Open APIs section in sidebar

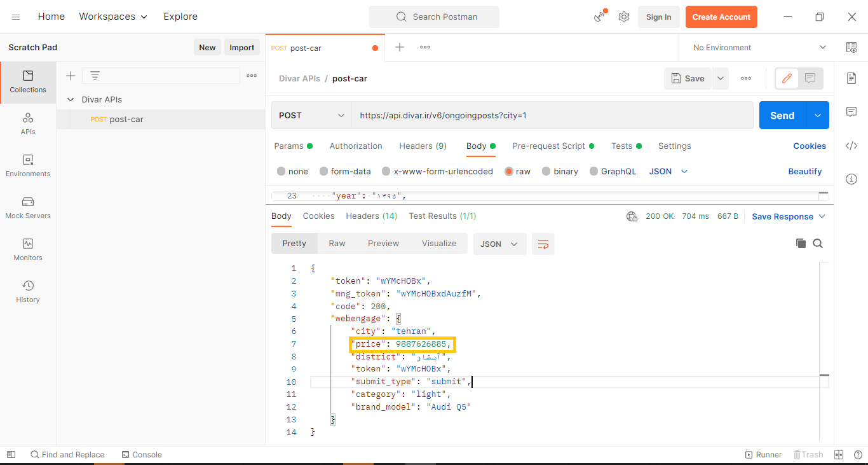(28, 124)
